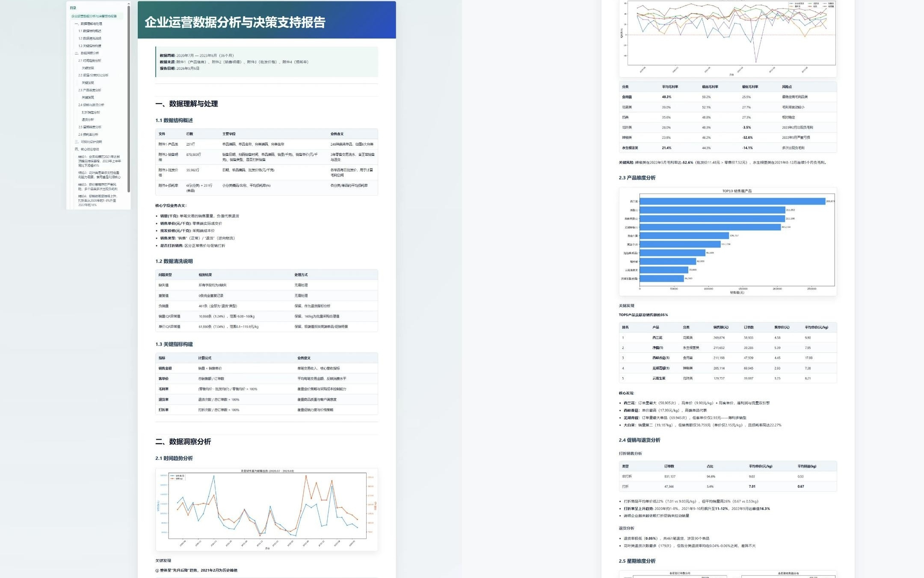Select '关键发现' under 2.2 in the table of contents

88,83
